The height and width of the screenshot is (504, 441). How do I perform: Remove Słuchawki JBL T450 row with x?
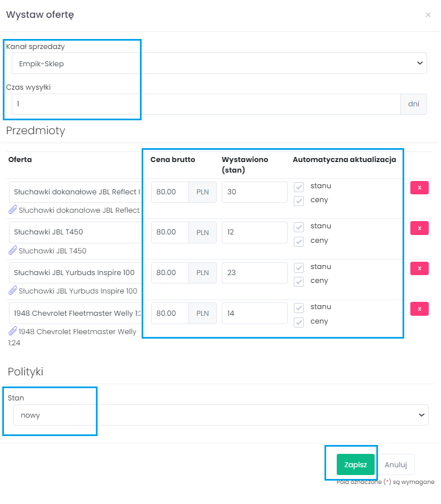tap(419, 228)
